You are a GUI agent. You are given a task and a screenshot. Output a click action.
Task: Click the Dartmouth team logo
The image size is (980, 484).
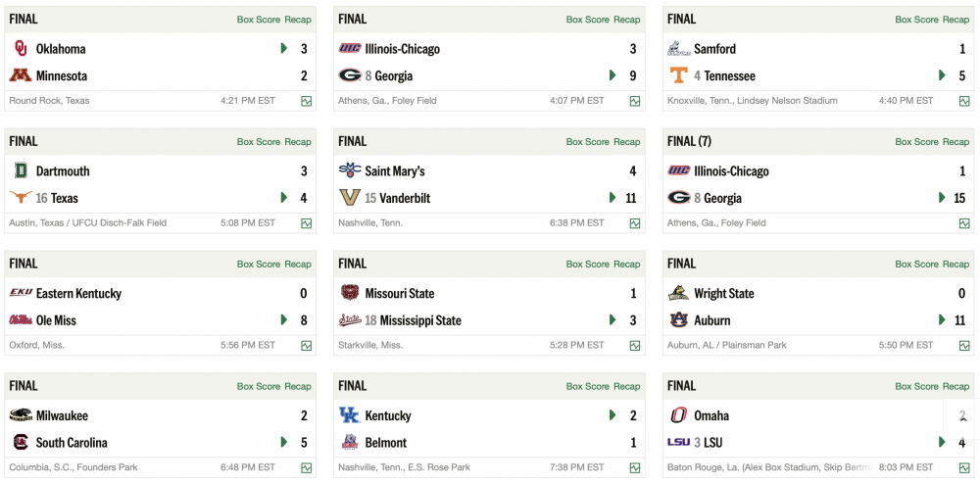point(20,171)
